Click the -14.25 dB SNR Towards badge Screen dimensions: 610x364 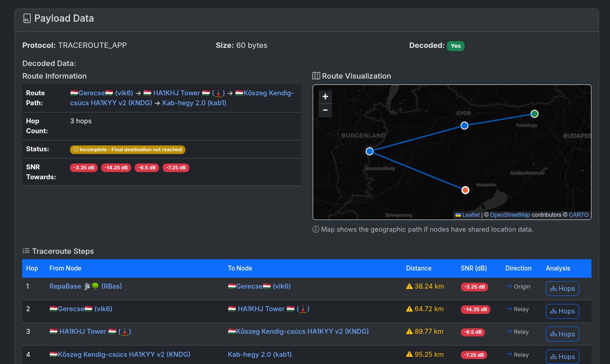(116, 168)
